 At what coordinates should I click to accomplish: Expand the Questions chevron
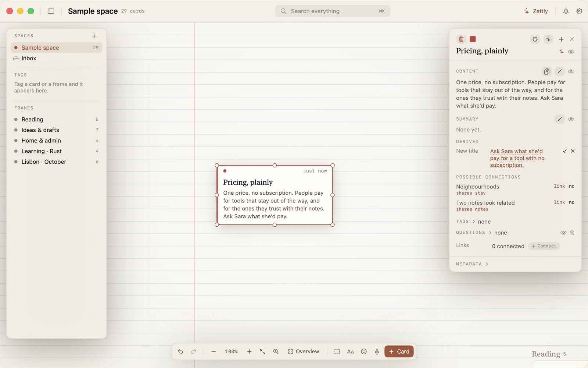click(490, 233)
